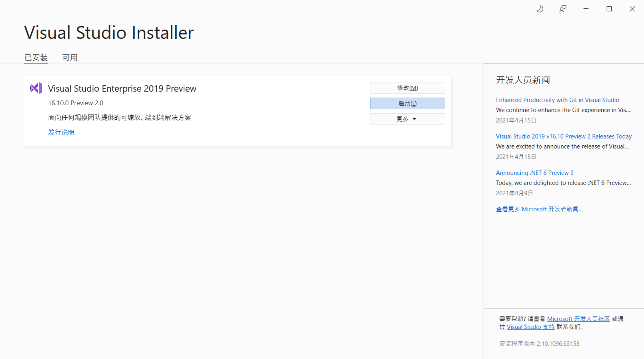Click the Visual Studio Installer title text
The image size is (644, 359).
point(109,33)
